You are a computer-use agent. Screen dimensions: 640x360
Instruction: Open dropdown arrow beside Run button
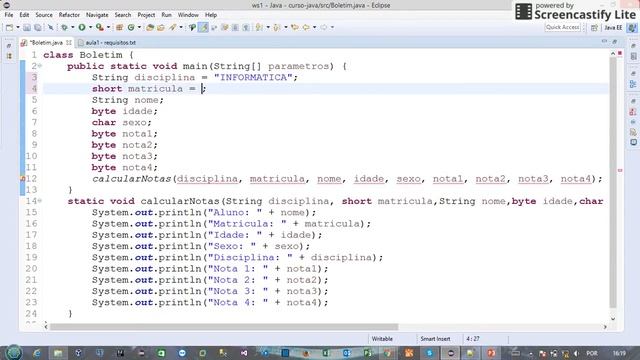coord(90,27)
